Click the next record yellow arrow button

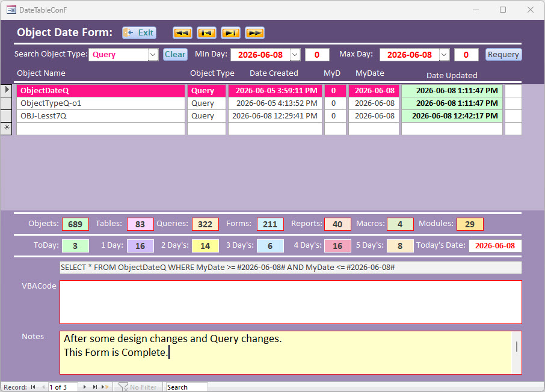tap(231, 33)
